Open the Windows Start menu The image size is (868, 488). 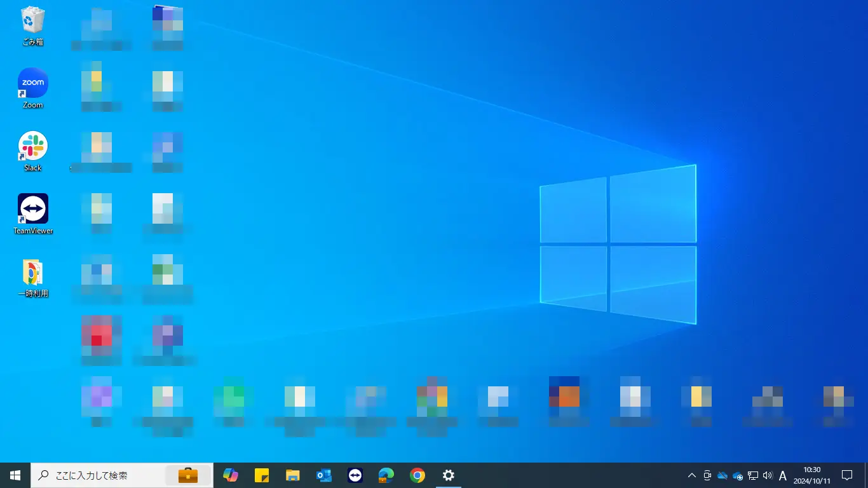15,475
